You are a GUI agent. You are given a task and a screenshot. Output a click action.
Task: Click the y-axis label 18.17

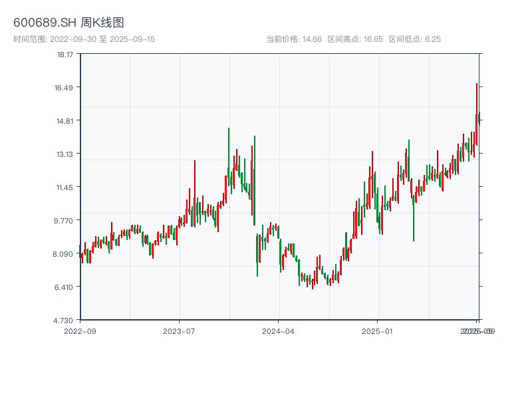pos(65,55)
